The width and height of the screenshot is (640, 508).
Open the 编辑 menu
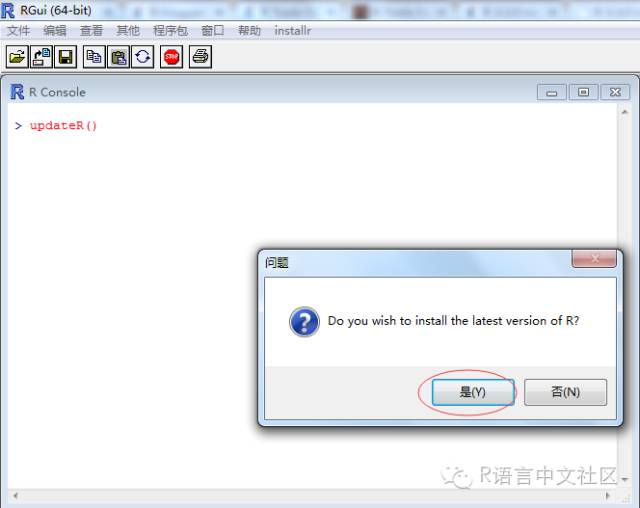coord(55,31)
